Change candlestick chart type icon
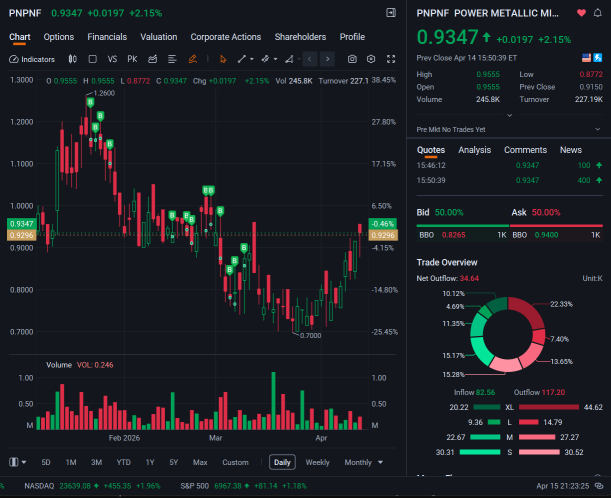Screen dimensions: 611x498 point(72,59)
